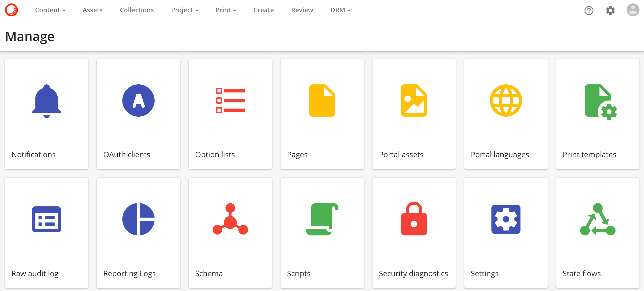
Task: Select the Settings tile label
Action: [485, 274]
